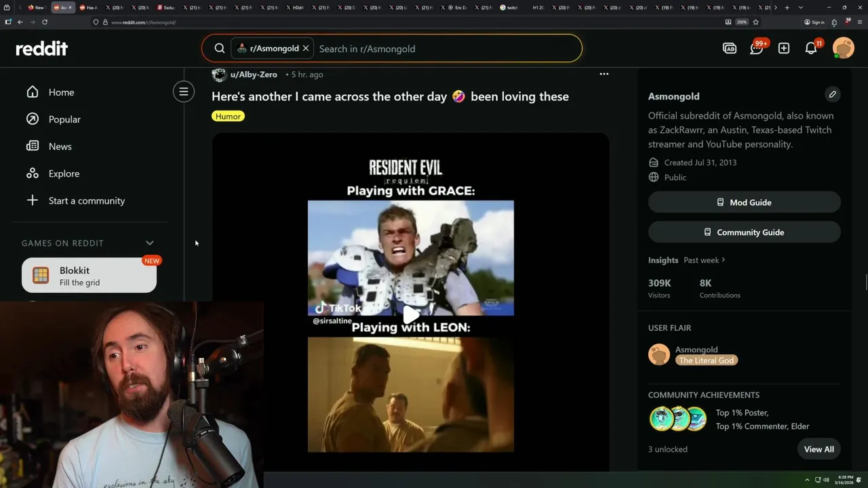Open the user profile avatar menu
This screenshot has height=488, width=868.
[x=844, y=48]
